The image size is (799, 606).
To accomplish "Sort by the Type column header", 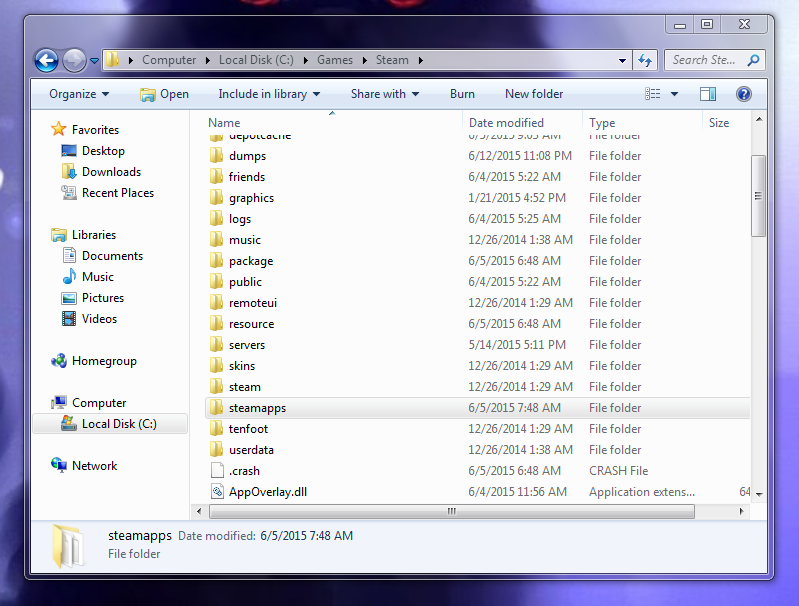I will 602,123.
